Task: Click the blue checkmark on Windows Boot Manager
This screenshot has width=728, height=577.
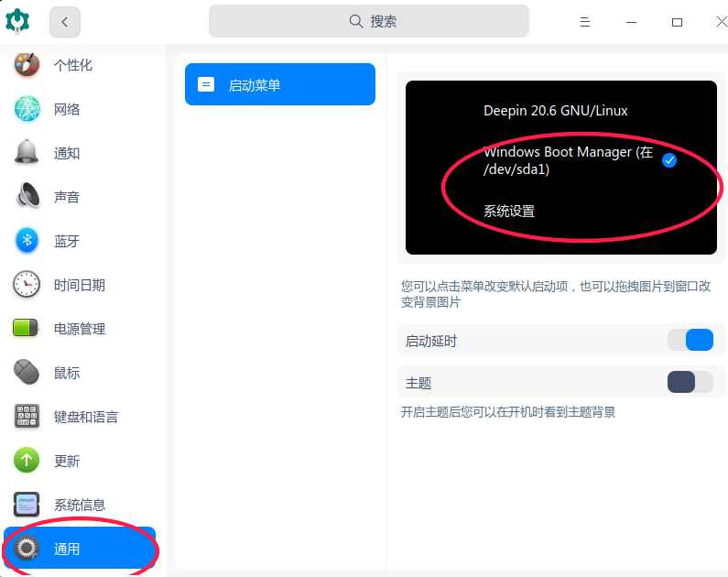Action: pyautogui.click(x=669, y=160)
